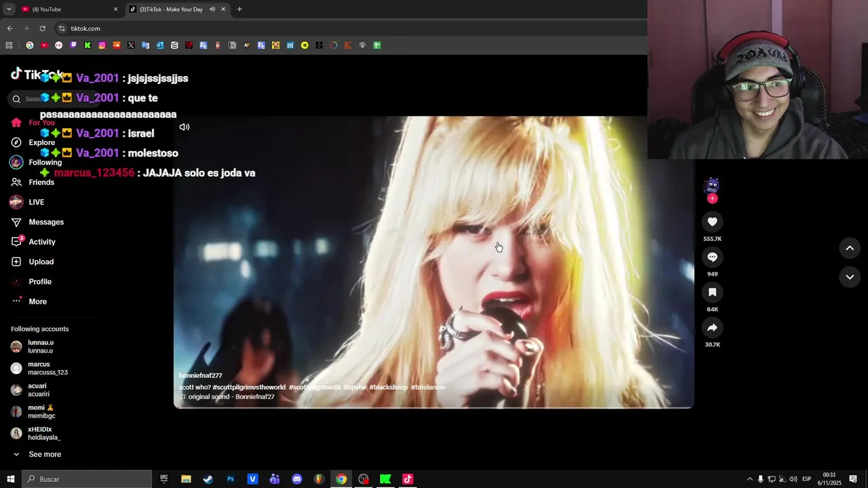Close the YouTube tab
This screenshot has width=868, height=488.
coord(115,9)
